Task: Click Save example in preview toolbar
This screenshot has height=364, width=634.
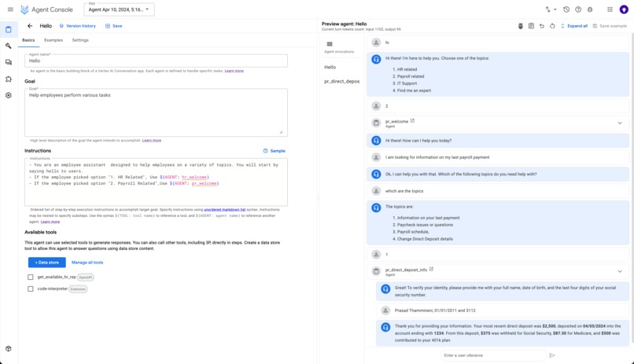Action: click(610, 26)
